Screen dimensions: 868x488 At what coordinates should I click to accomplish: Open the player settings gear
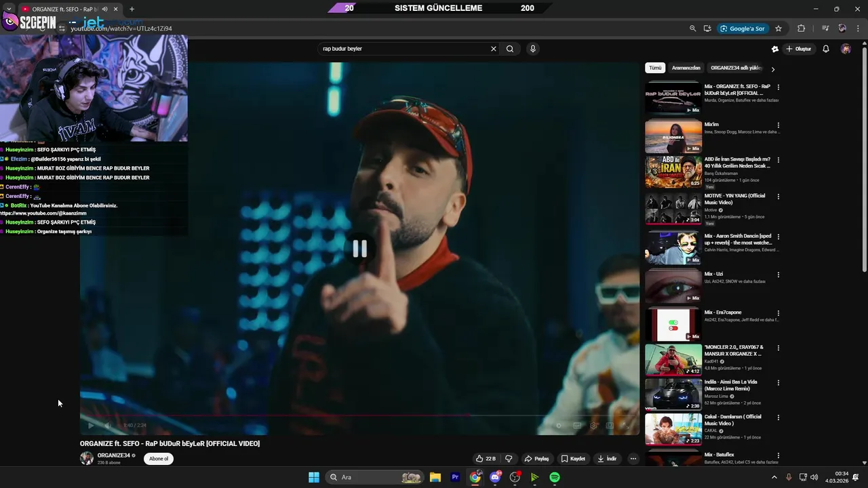click(593, 426)
